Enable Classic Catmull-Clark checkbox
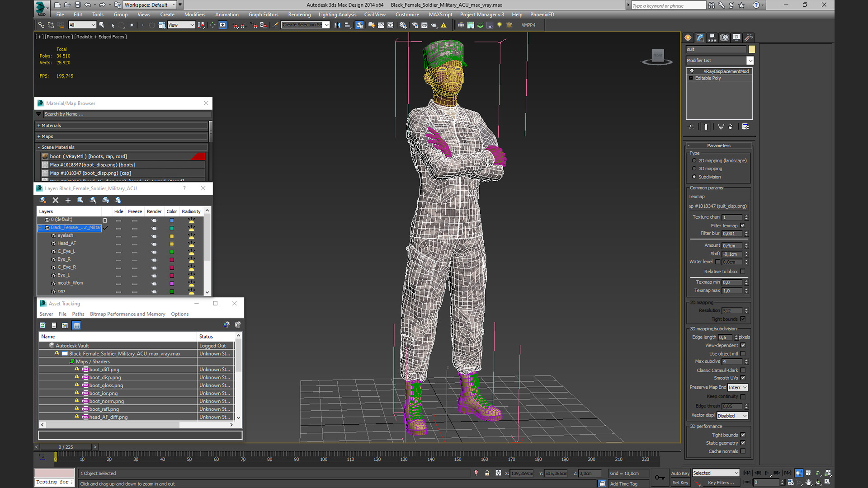The width and height of the screenshot is (868, 488). point(743,370)
